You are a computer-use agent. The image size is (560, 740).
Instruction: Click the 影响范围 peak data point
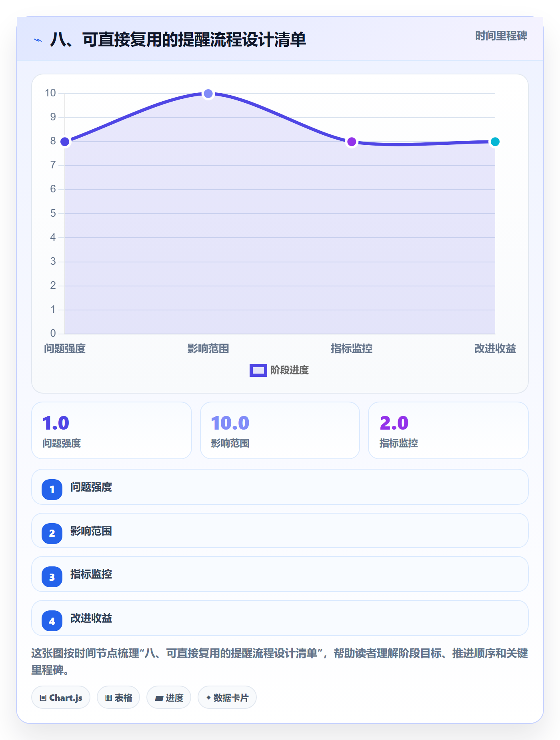click(x=208, y=94)
